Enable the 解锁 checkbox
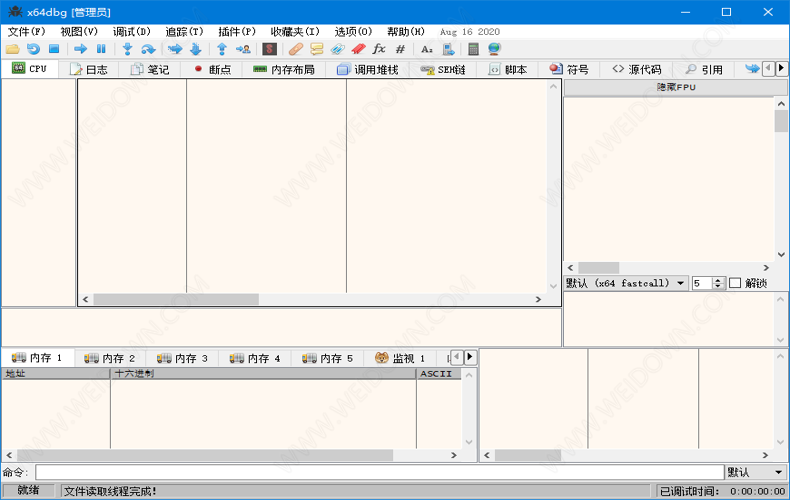The width and height of the screenshot is (790, 500). (x=735, y=283)
